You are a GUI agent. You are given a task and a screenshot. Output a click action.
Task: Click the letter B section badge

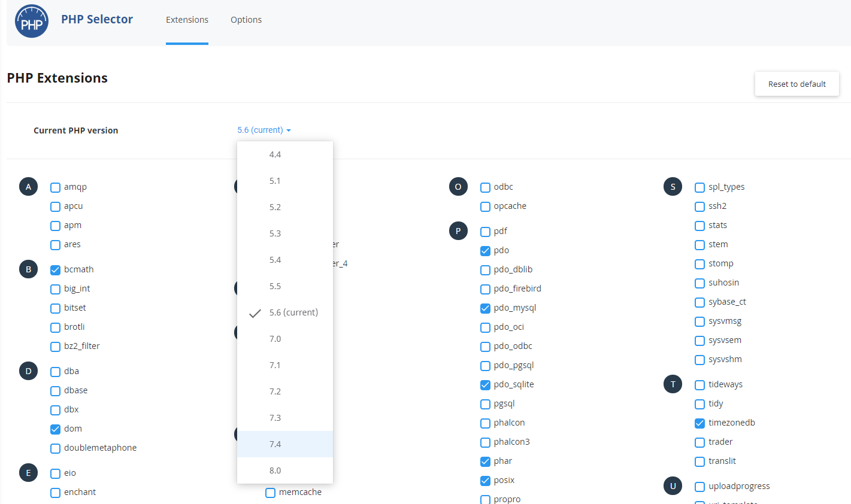click(x=28, y=269)
